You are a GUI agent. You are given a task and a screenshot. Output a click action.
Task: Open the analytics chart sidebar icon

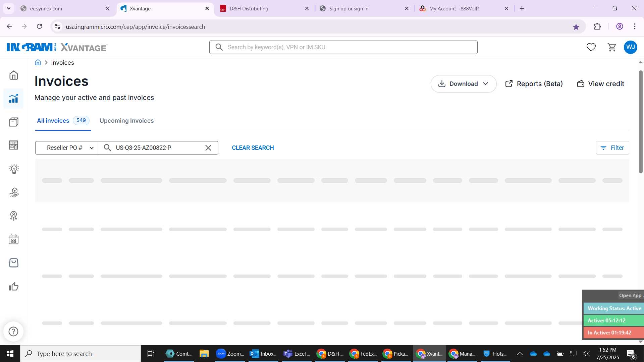point(13,99)
